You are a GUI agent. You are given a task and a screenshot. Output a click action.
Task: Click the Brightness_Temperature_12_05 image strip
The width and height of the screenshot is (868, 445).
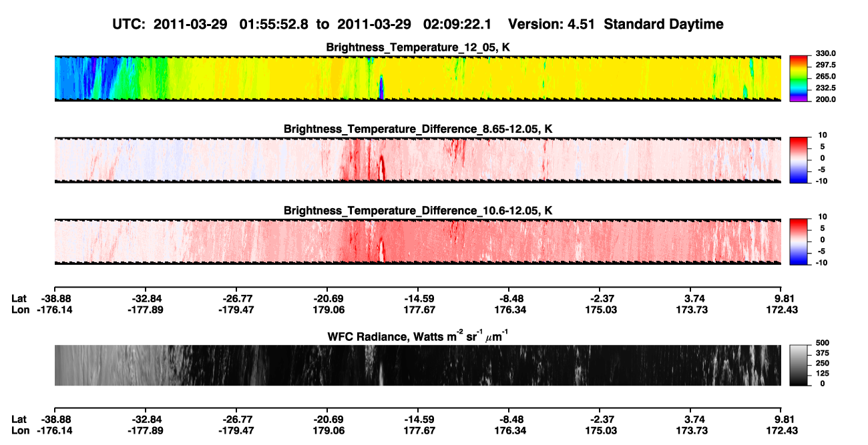[x=417, y=78]
